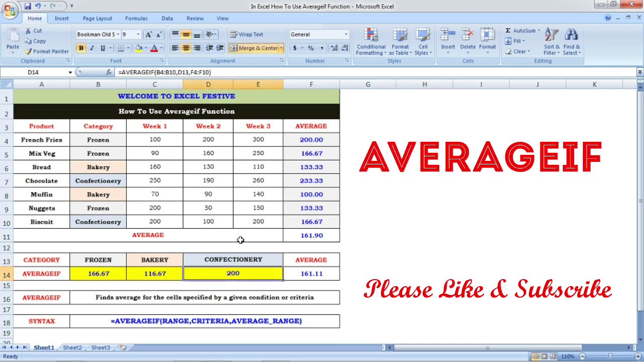
Task: Open the font name combo box
Action: [98, 35]
